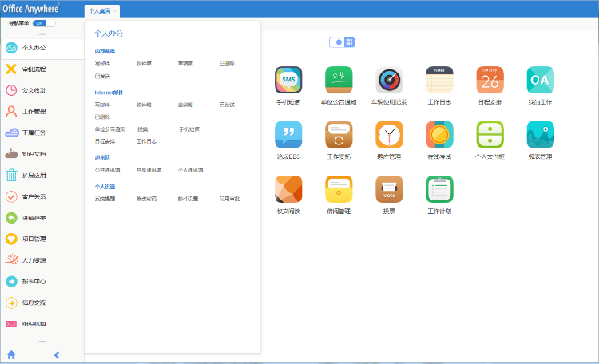Switch the desktop view toggle to grid
This screenshot has height=364, width=599.
349,42
